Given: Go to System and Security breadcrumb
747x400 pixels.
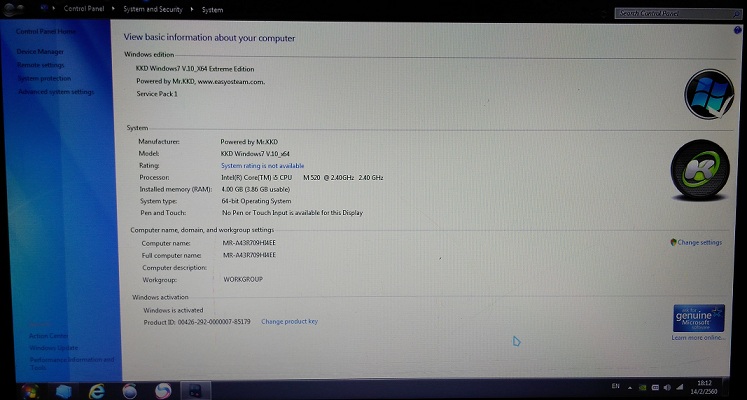Looking at the screenshot, I should (x=152, y=9).
